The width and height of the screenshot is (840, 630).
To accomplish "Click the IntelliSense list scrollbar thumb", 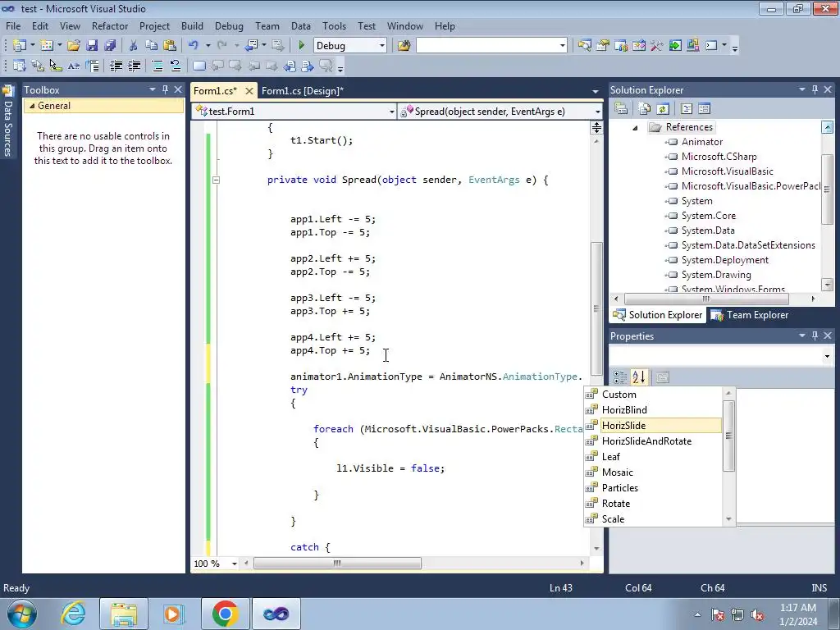I will tap(728, 436).
